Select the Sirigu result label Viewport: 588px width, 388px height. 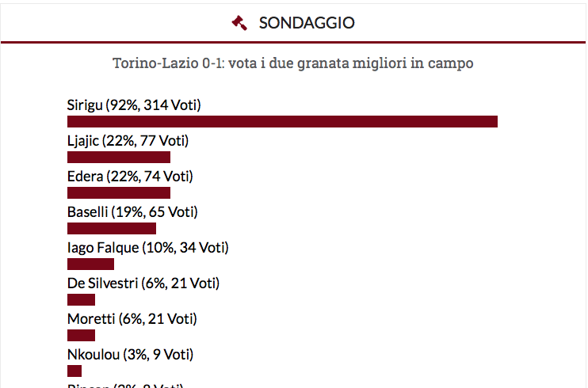coord(134,105)
